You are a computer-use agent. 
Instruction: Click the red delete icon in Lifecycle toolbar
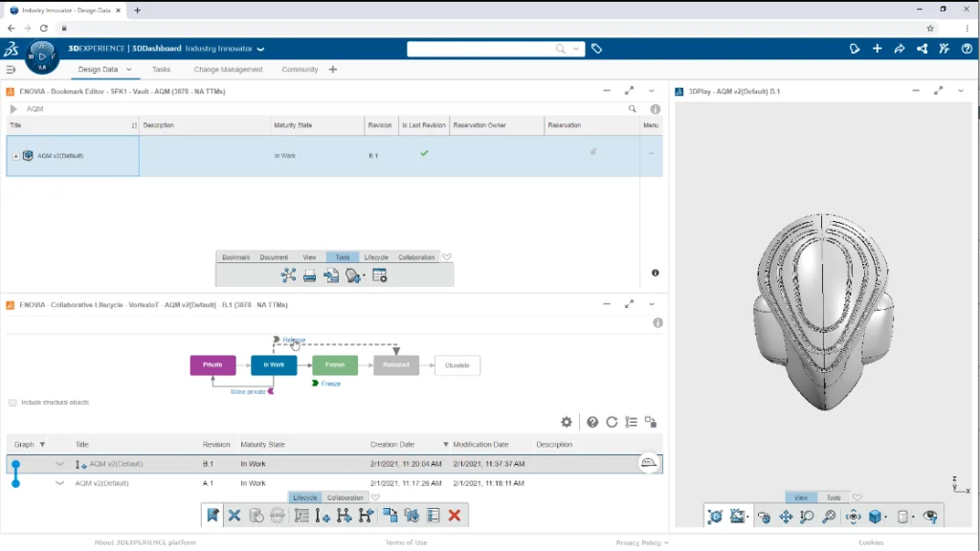point(455,516)
